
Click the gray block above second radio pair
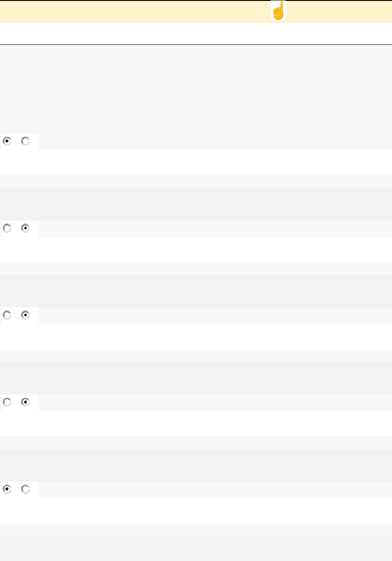[x=196, y=204]
